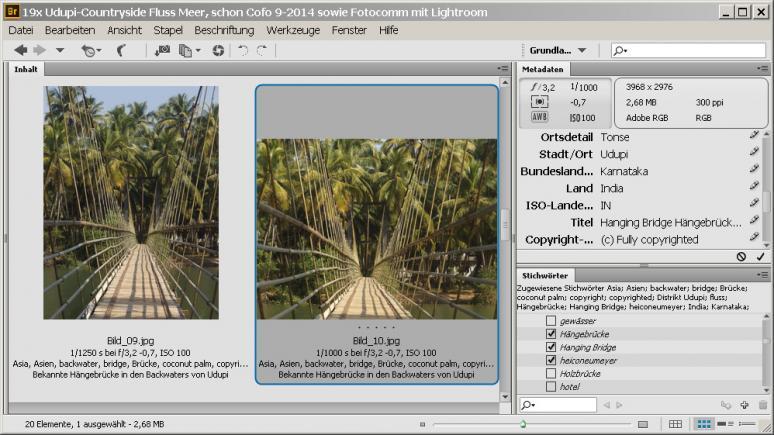Screen dimensions: 774x435
Task: Click the get photos from camera icon
Action: (x=162, y=50)
